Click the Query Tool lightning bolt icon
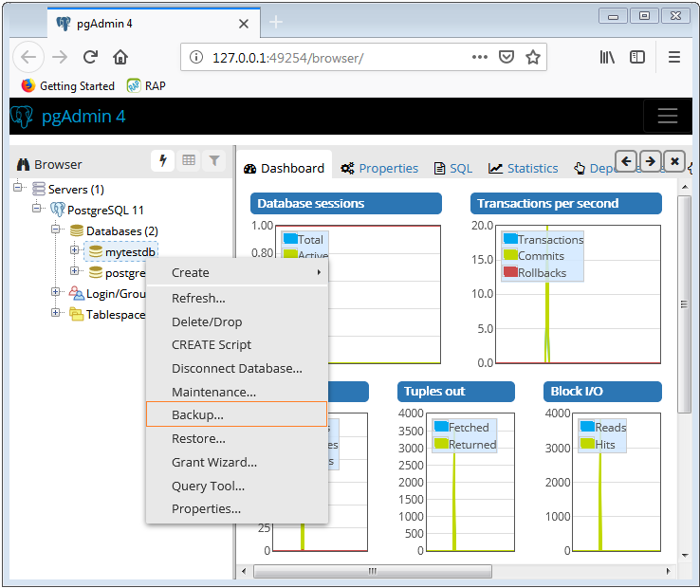The width and height of the screenshot is (700, 588). click(162, 160)
